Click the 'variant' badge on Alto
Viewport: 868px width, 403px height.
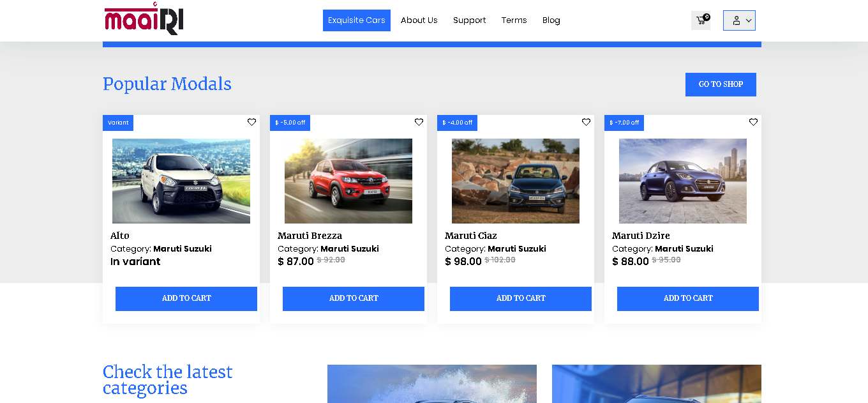[118, 123]
